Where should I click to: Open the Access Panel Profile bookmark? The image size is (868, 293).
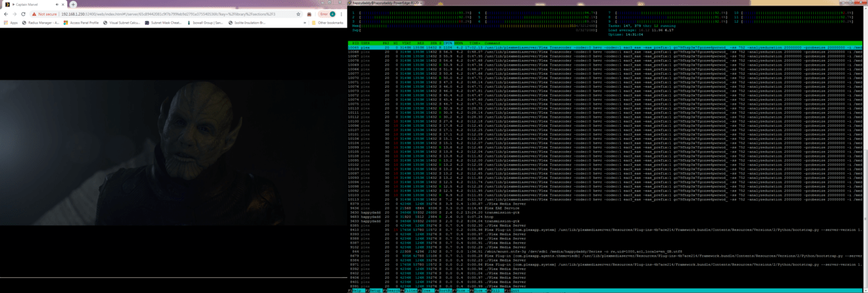coord(81,23)
